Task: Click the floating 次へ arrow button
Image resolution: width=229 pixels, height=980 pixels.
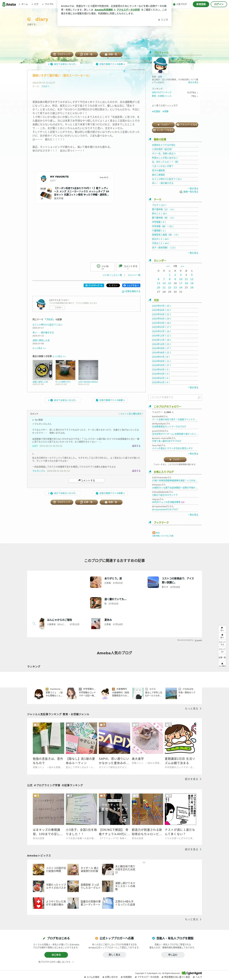Action: (x=222, y=629)
